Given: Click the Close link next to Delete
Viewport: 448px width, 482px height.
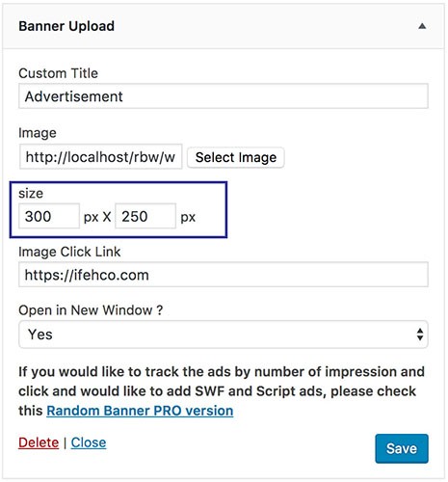Looking at the screenshot, I should coord(89,442).
